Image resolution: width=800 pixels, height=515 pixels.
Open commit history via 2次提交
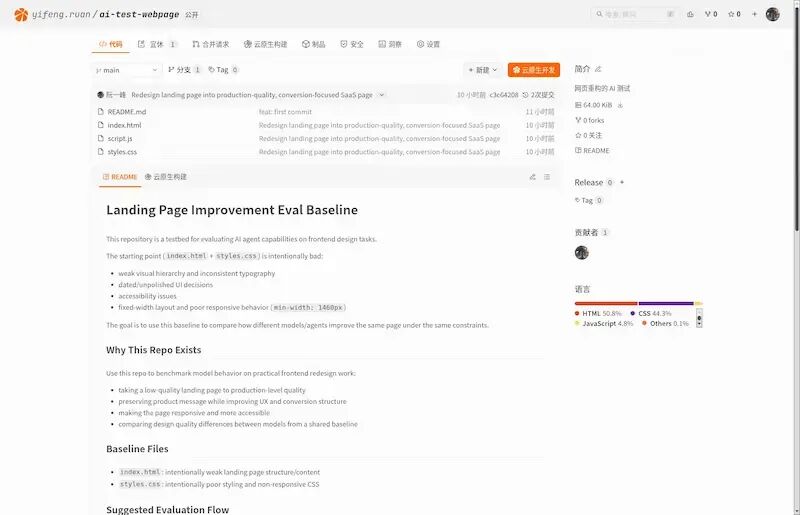(x=538, y=95)
